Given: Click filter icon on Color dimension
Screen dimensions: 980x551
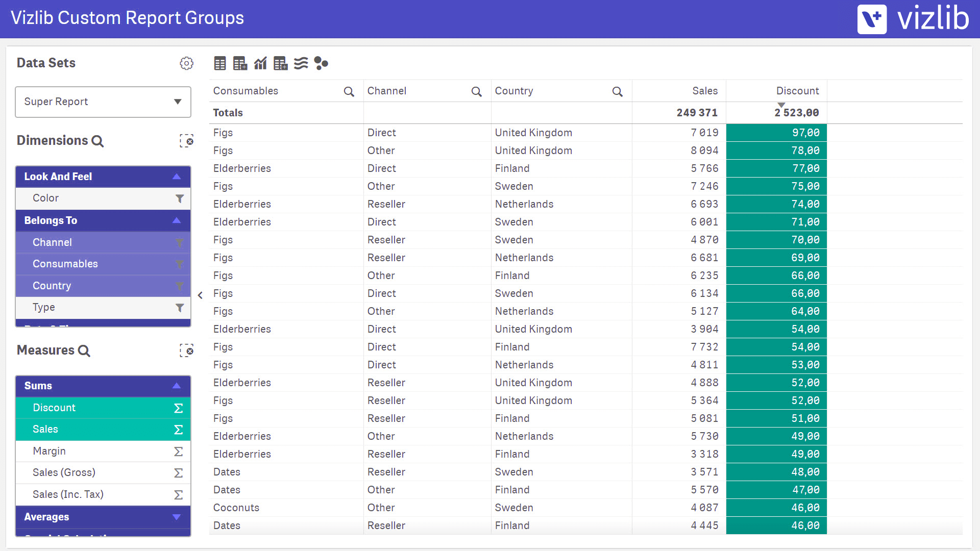Looking at the screenshot, I should coord(180,198).
